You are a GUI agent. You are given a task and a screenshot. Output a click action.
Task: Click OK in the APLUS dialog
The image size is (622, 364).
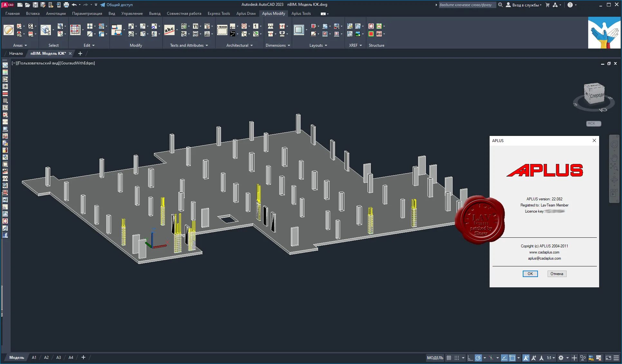pyautogui.click(x=530, y=274)
